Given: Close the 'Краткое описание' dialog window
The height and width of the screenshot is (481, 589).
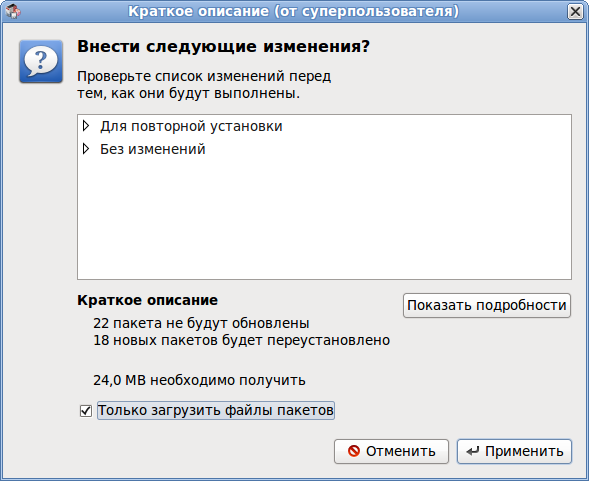Looking at the screenshot, I should click(x=575, y=12).
